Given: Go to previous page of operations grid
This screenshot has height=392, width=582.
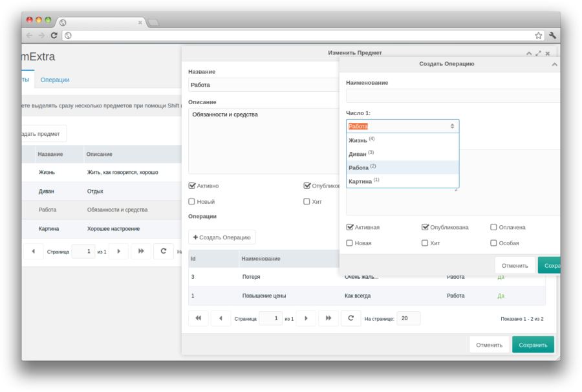Looking at the screenshot, I should (221, 318).
